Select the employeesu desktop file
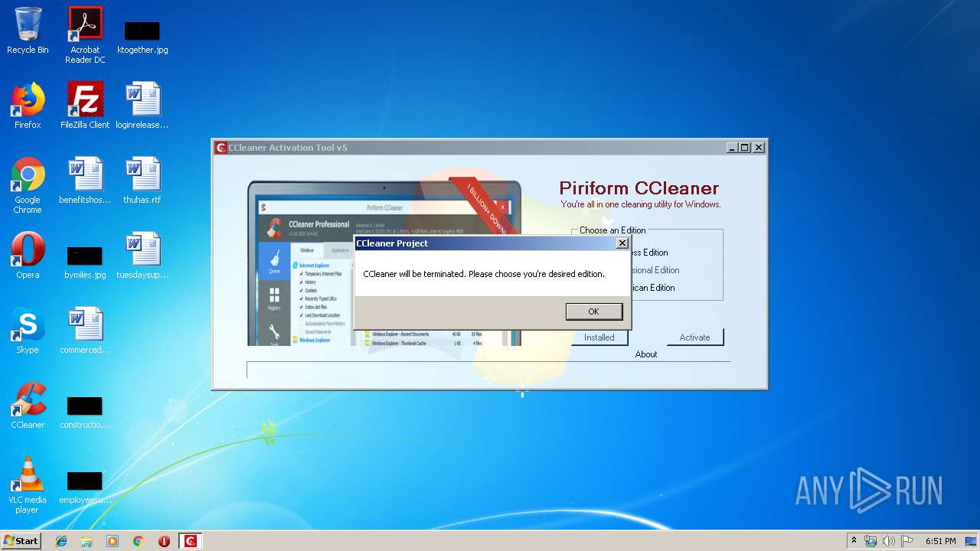The height and width of the screenshot is (551, 980). (x=85, y=487)
